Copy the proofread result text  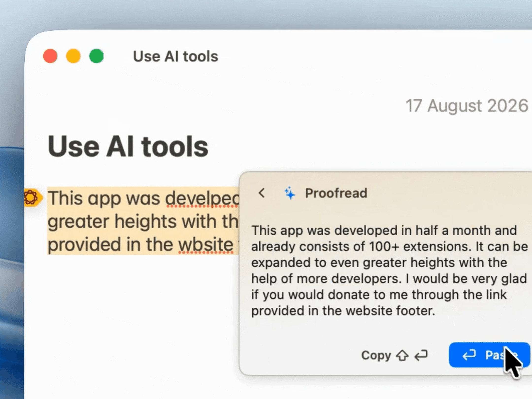click(394, 355)
